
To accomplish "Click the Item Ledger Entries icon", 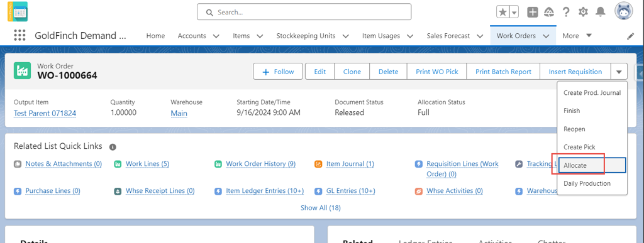I will [x=218, y=191].
